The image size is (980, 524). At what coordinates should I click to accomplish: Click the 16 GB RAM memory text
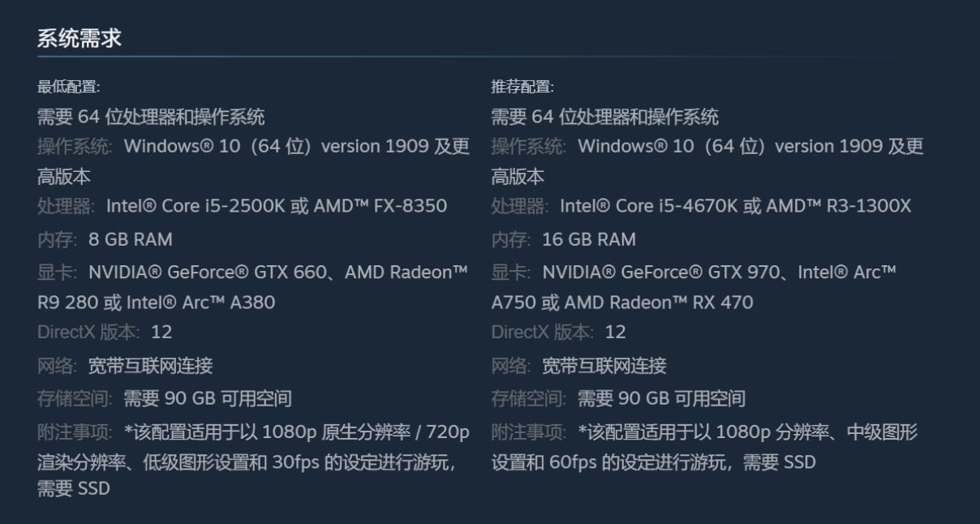pos(589,239)
